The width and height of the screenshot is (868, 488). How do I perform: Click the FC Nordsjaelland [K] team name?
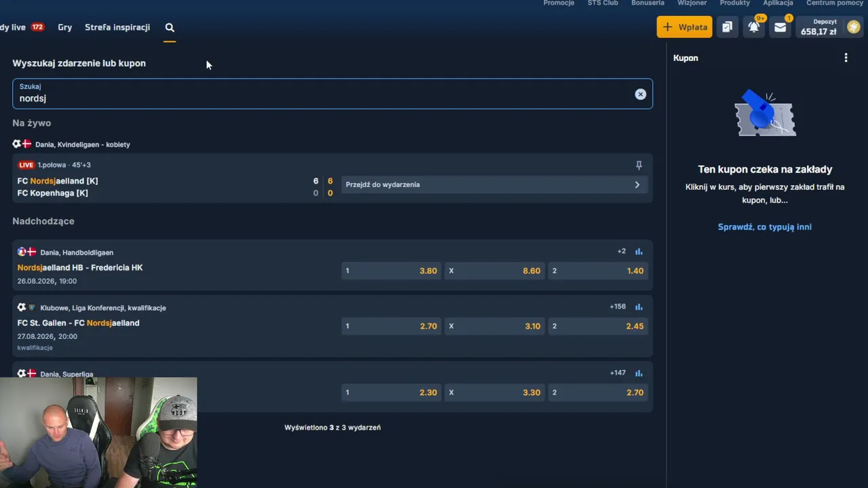58,181
